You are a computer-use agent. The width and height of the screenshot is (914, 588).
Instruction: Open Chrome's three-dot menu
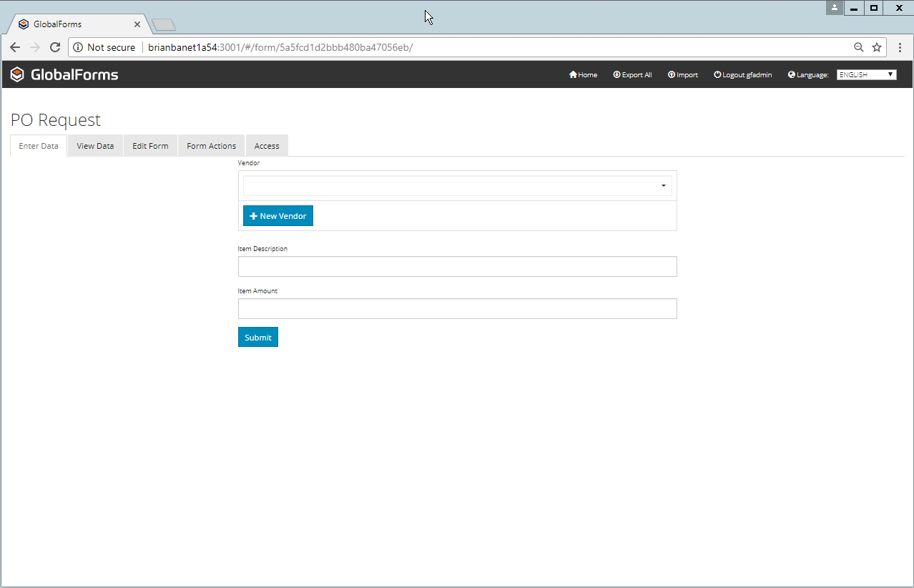900,47
